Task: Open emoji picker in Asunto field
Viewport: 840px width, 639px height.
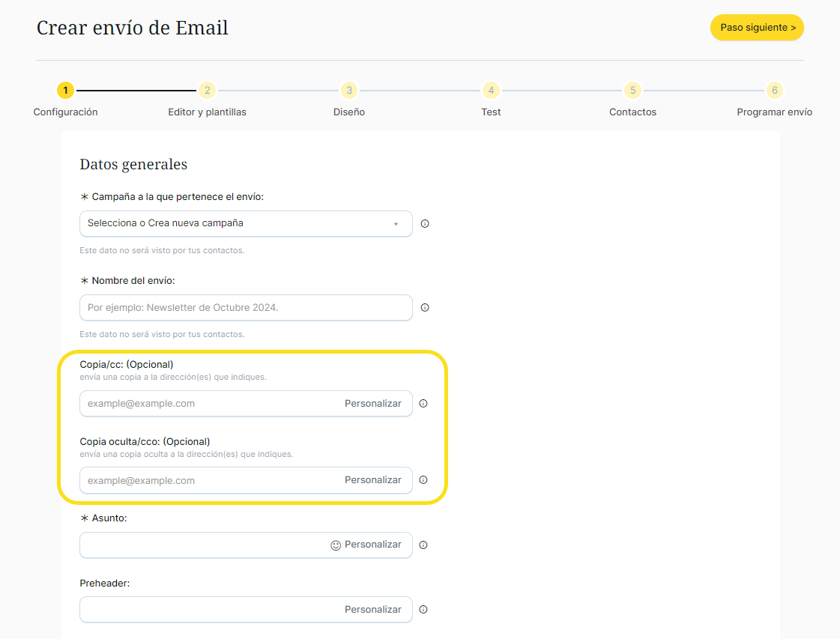Action: coord(336,545)
